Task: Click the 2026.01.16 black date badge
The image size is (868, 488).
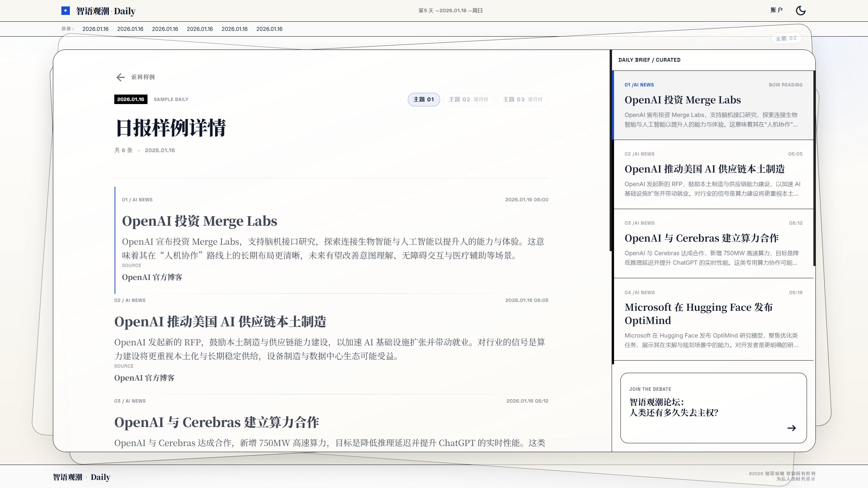Action: [x=131, y=99]
